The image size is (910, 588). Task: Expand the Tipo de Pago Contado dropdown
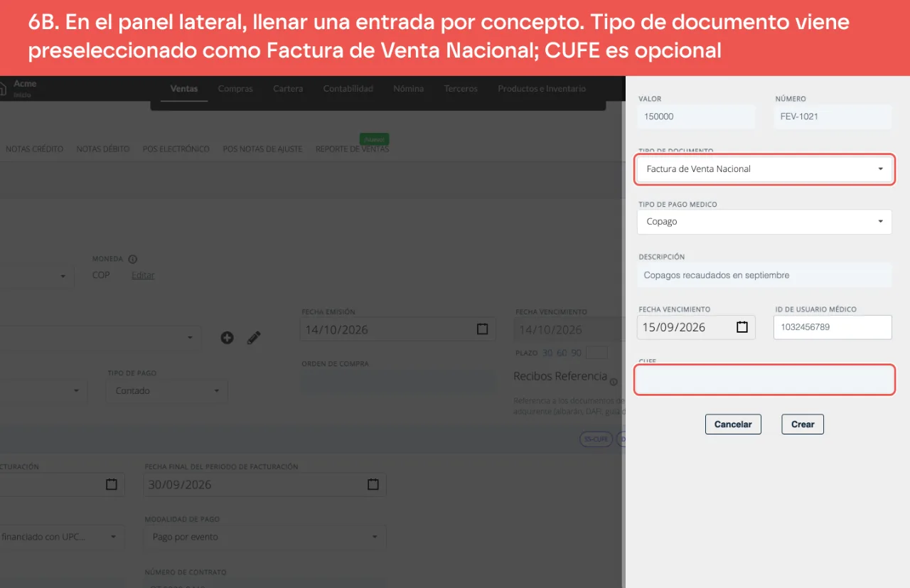coord(167,391)
